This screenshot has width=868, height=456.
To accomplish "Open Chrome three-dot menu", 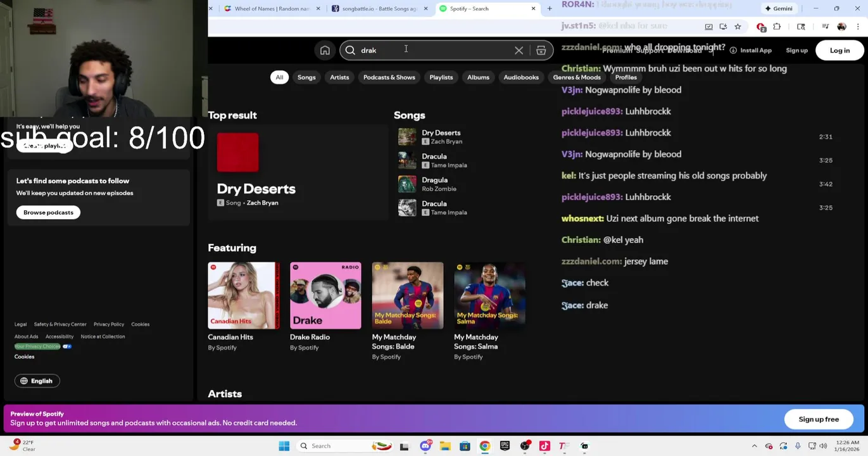I will [x=858, y=27].
